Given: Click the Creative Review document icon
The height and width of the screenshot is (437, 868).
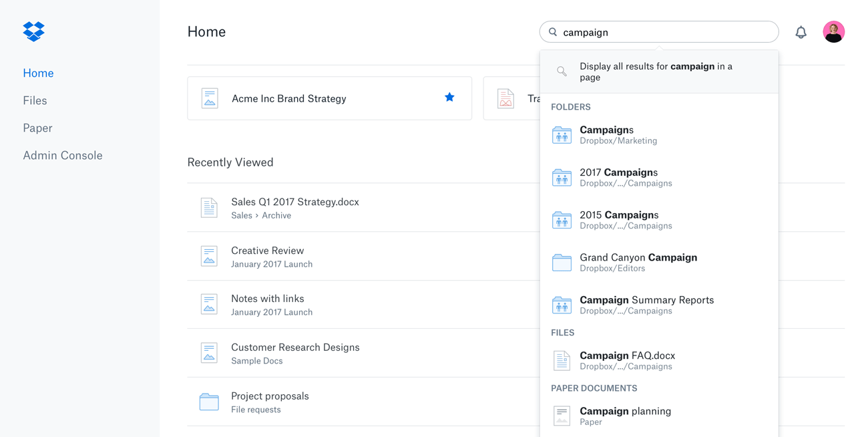Looking at the screenshot, I should (x=209, y=256).
